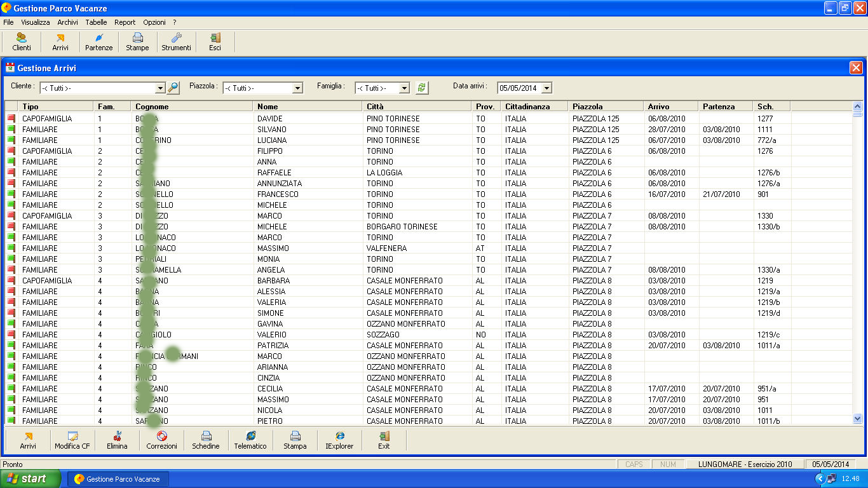Launch IExplorer from bottom toolbar

point(339,440)
